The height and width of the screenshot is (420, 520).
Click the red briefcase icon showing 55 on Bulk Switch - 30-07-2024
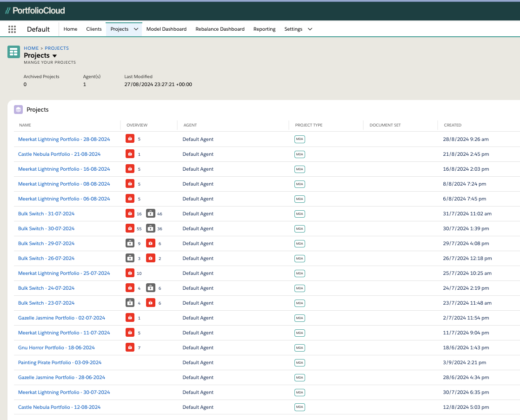point(130,228)
